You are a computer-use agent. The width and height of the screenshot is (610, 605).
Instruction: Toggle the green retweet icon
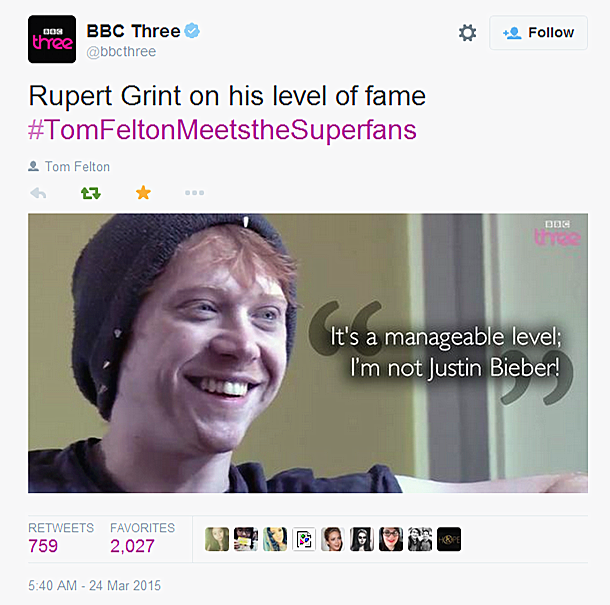tap(91, 193)
